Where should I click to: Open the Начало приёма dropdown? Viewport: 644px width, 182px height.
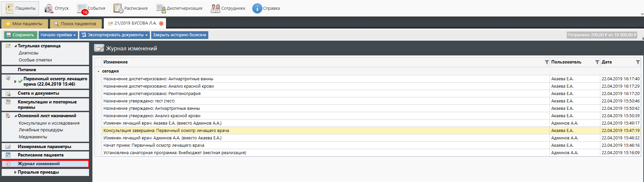click(x=58, y=35)
